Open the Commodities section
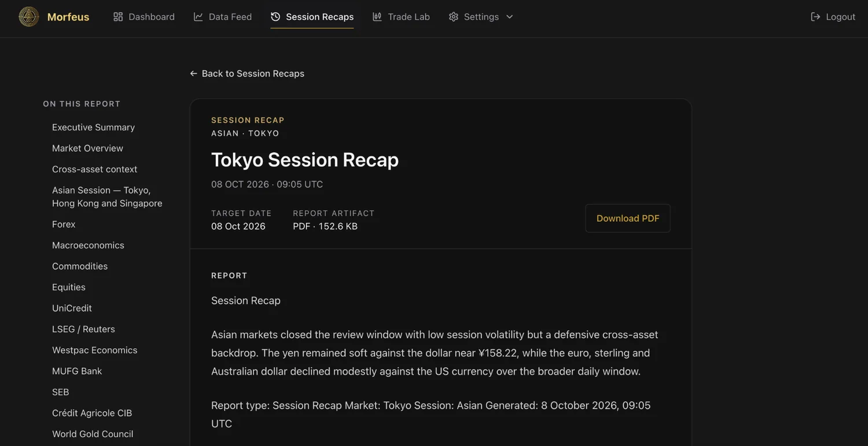Screen dimensions: 868x446 click(x=80, y=266)
